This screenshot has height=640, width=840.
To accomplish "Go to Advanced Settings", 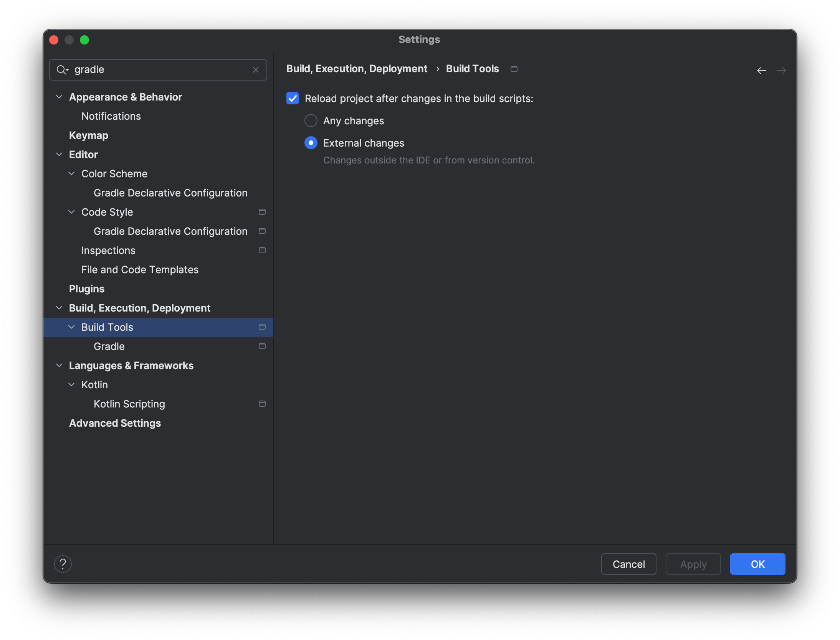I will pos(115,423).
